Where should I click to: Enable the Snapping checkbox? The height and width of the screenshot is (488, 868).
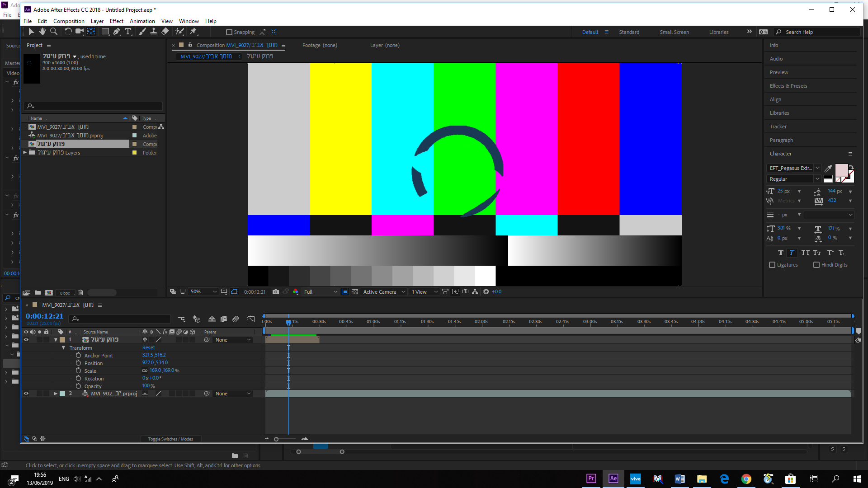pyautogui.click(x=229, y=32)
